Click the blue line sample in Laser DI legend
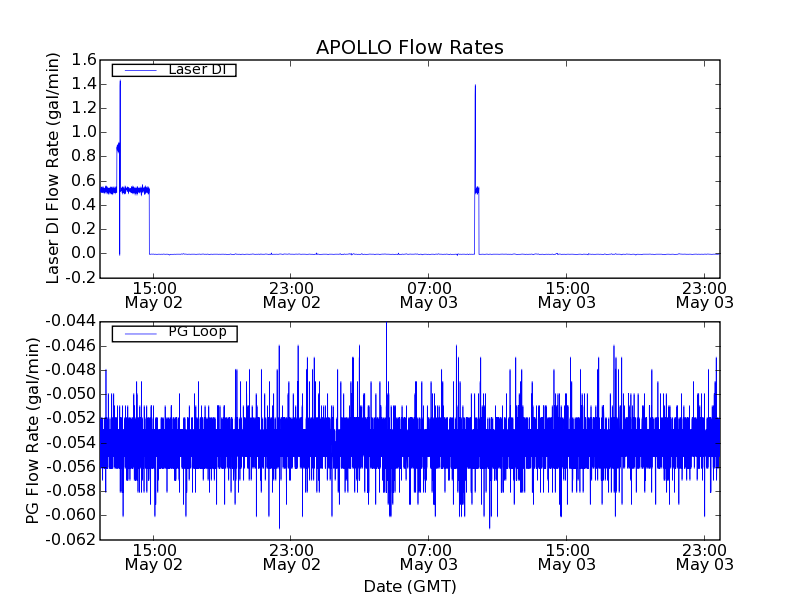This screenshot has width=800, height=600. (137, 70)
